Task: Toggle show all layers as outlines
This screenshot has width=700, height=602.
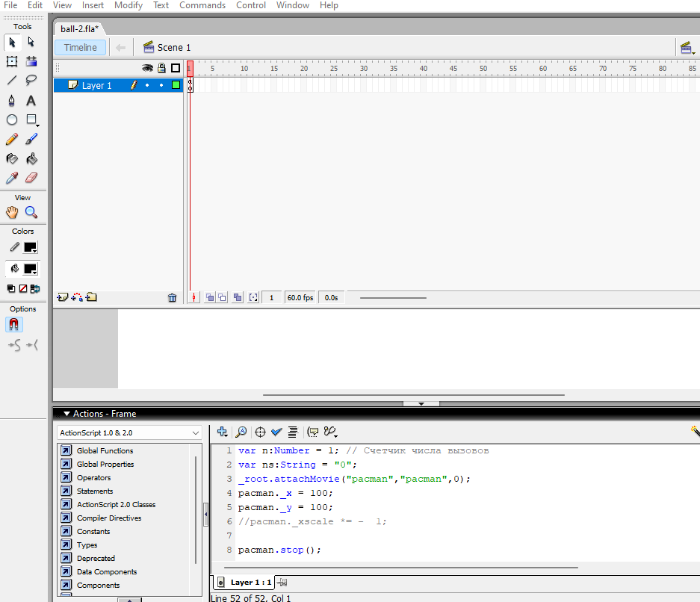Action: click(176, 68)
